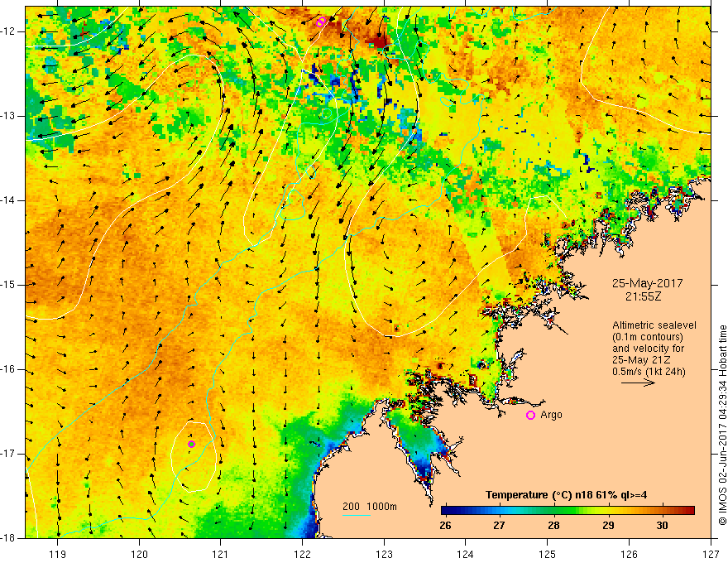Click the '124' longitude axis label
The image size is (728, 563).
tap(466, 554)
